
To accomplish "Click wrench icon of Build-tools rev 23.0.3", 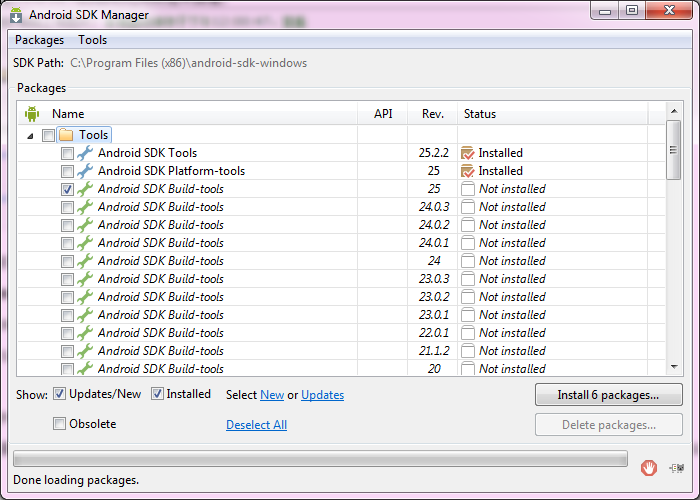I will tap(85, 279).
